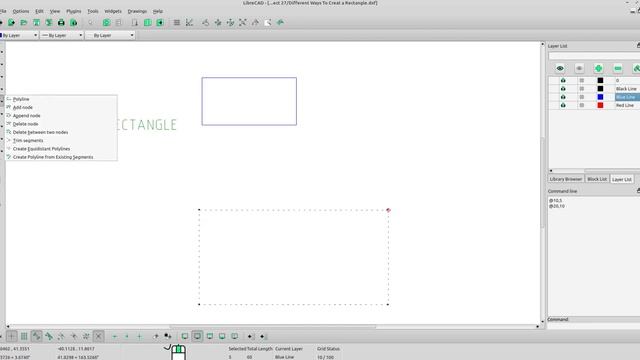Toggle Snap Intersection icon
The image size is (640, 360).
[98, 336]
